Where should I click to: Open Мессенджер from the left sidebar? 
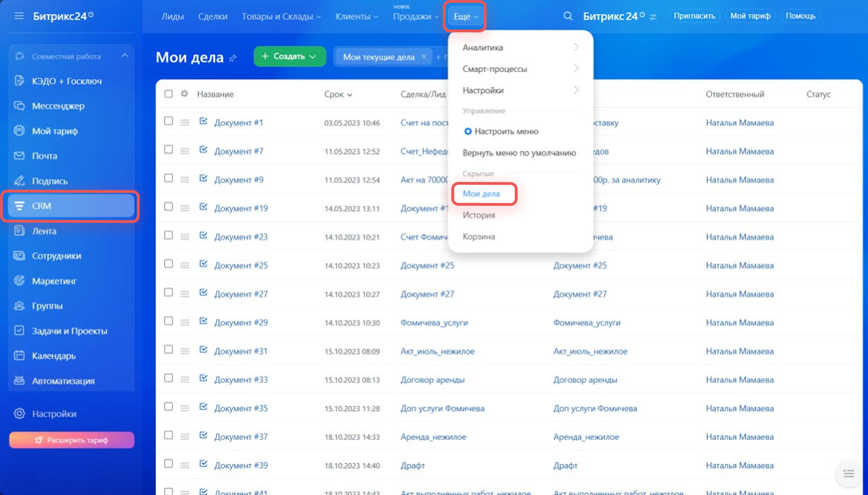tap(58, 106)
